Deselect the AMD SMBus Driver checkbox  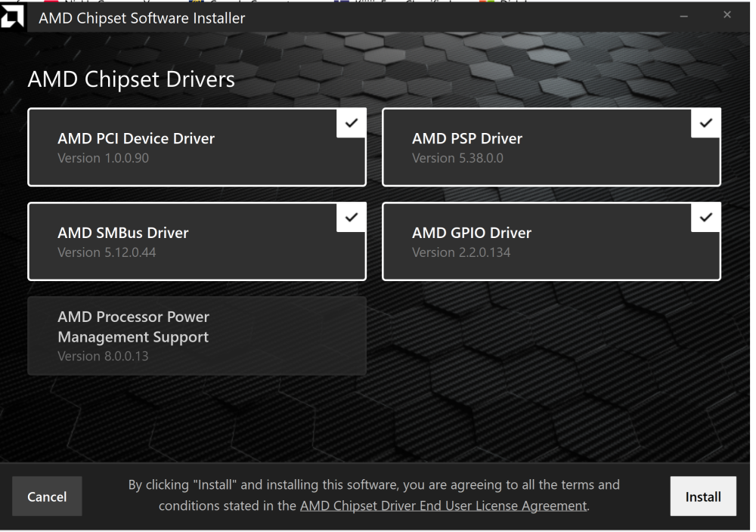tap(352, 218)
